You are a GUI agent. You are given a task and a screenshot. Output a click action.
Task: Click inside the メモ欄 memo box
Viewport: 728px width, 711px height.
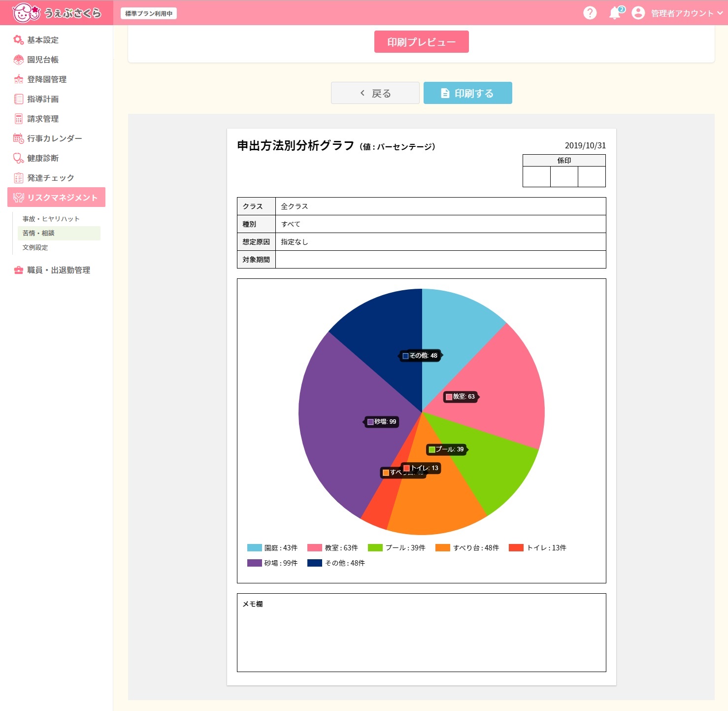click(422, 633)
